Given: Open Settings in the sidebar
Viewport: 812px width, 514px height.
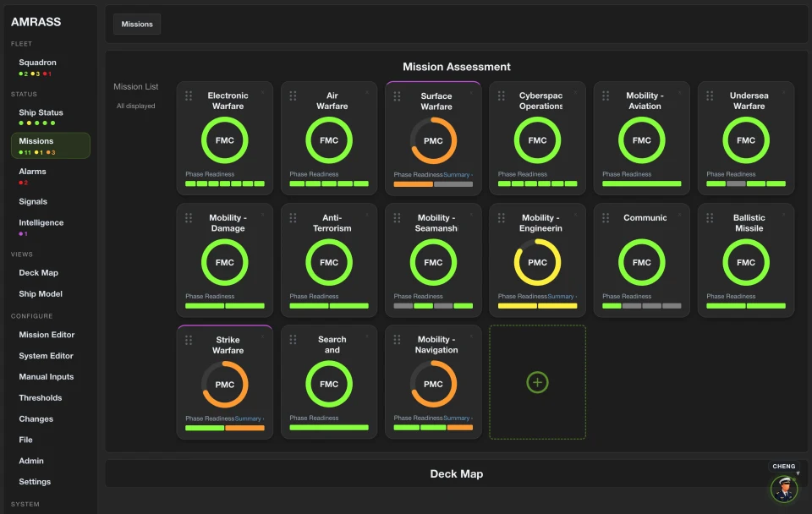Looking at the screenshot, I should click(35, 481).
